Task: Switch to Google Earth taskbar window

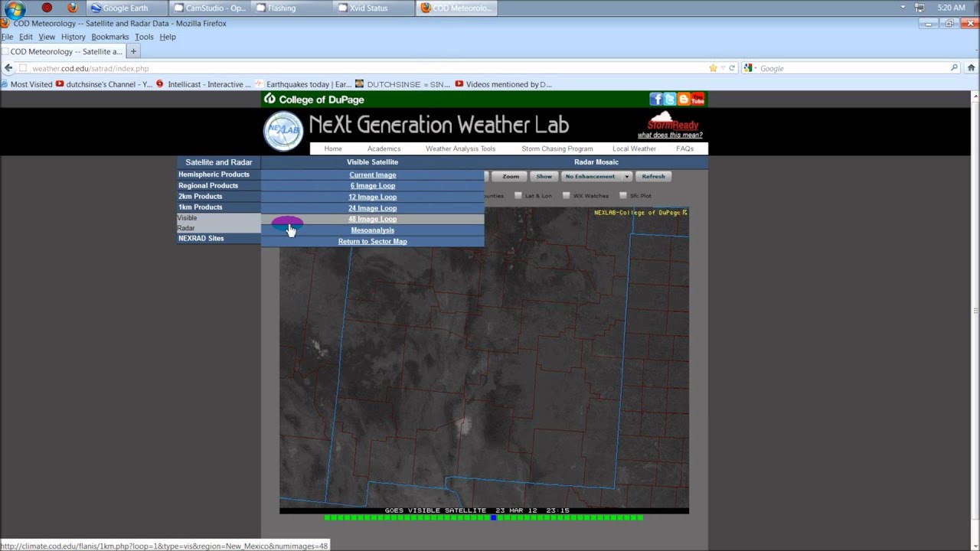Action: tap(127, 8)
